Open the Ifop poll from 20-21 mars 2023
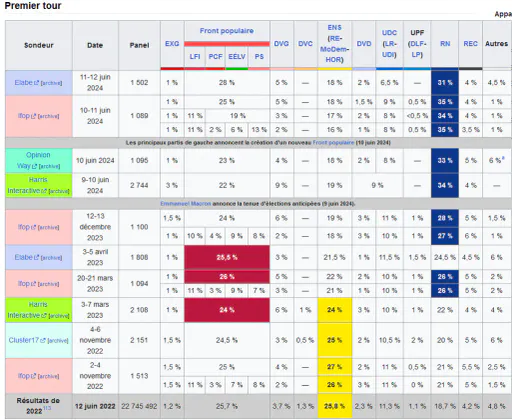 point(24,284)
